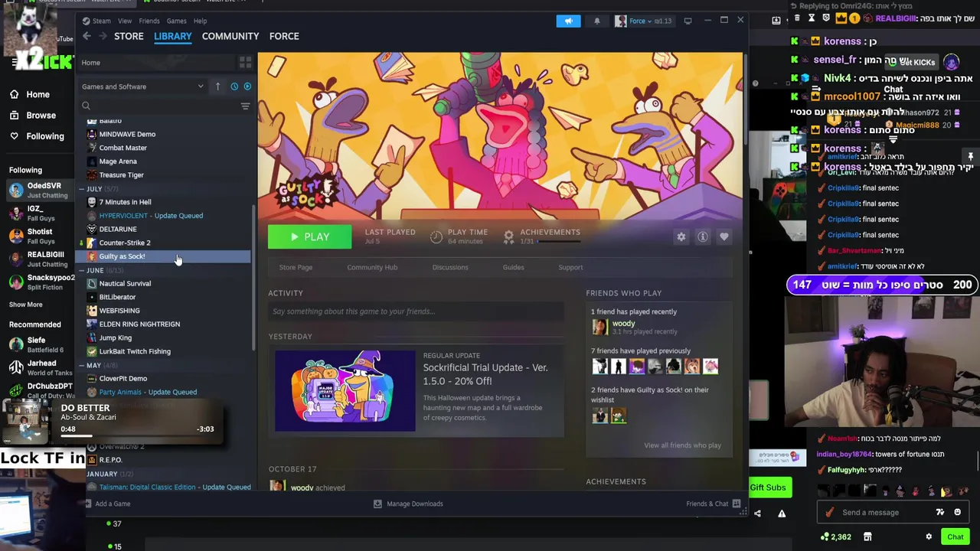Open the FORCE profile tab
This screenshot has width=980, height=551.
click(284, 36)
